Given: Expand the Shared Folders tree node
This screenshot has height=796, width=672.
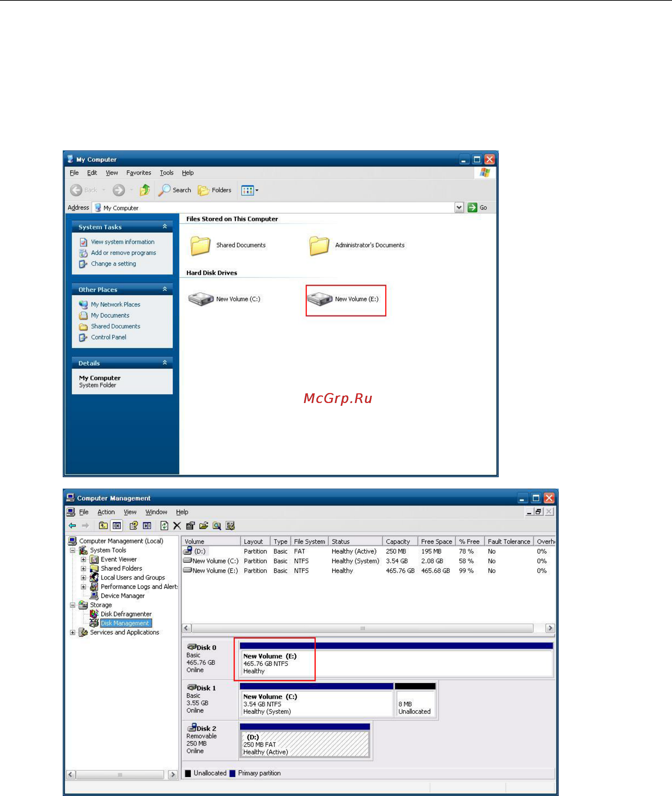Looking at the screenshot, I should 83,569.
